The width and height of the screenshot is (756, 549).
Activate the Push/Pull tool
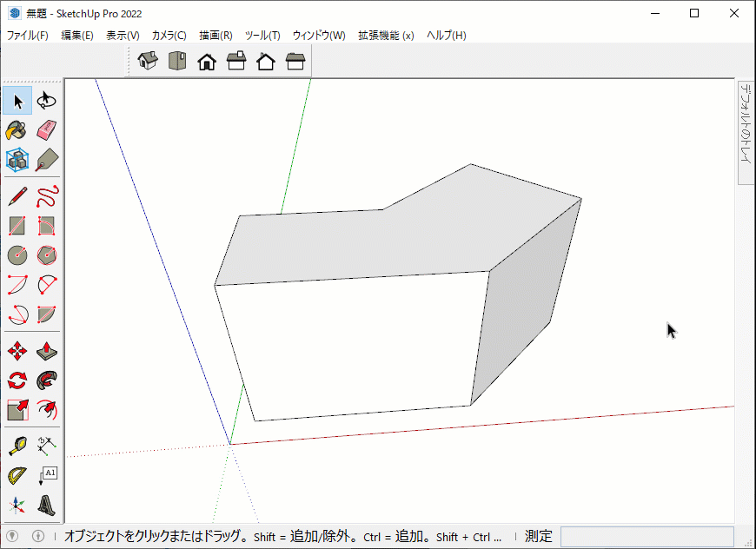pos(47,352)
